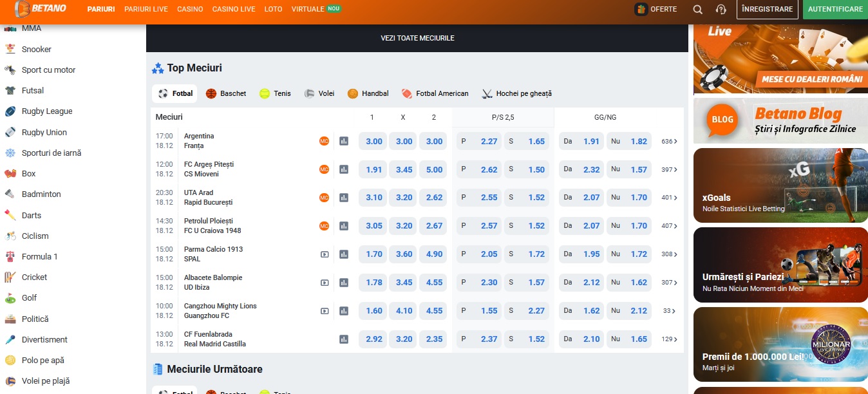The height and width of the screenshot is (394, 868).
Task: Open the help headset icon
Action: pyautogui.click(x=721, y=10)
